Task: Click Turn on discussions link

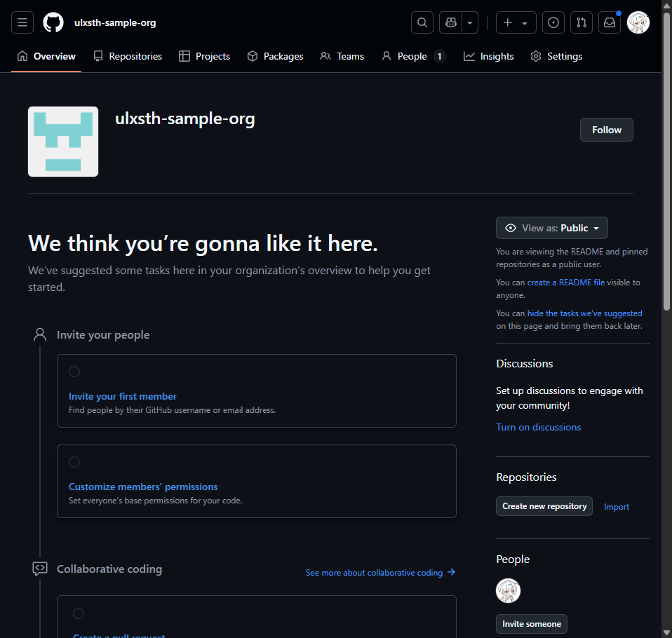Action: pyautogui.click(x=538, y=427)
